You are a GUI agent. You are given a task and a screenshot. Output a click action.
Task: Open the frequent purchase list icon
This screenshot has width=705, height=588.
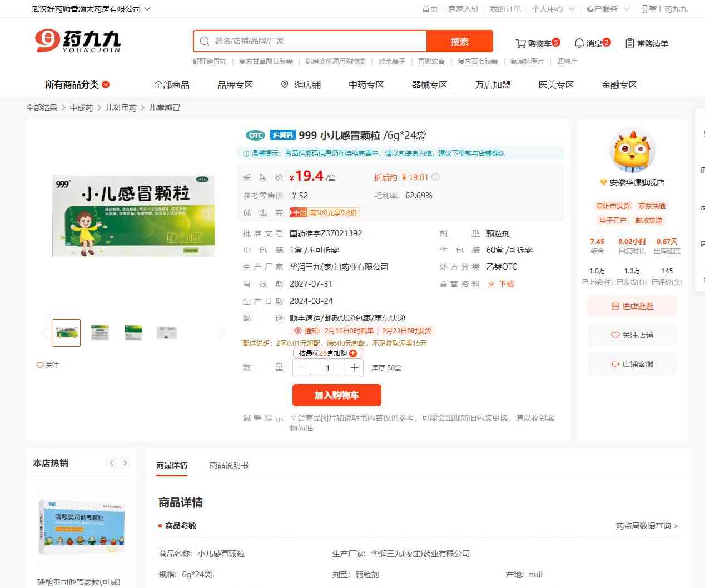point(629,43)
